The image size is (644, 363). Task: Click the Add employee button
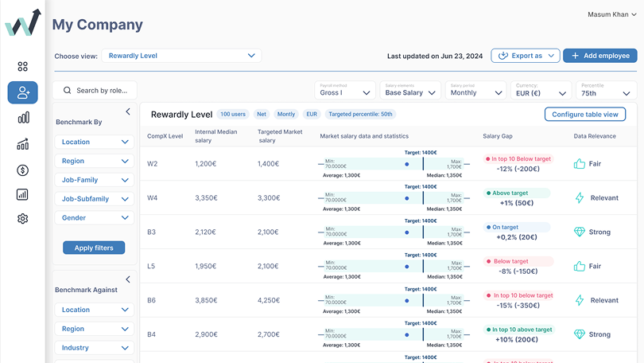click(599, 56)
